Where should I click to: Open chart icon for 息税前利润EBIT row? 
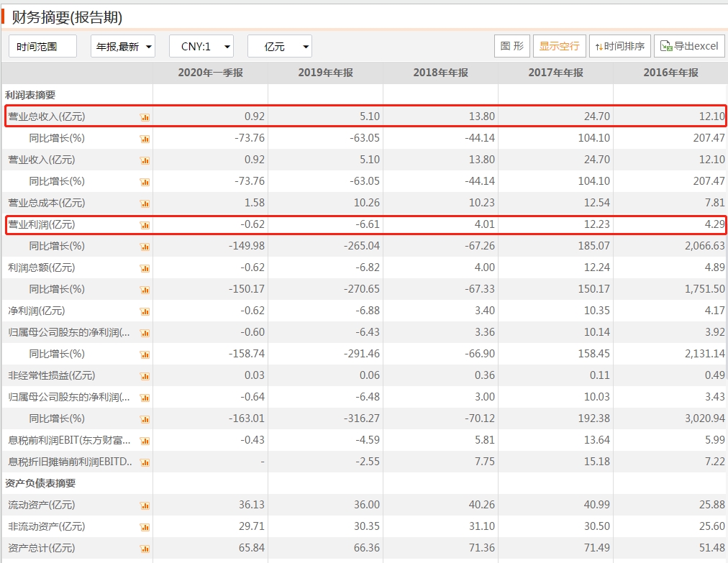(x=145, y=441)
